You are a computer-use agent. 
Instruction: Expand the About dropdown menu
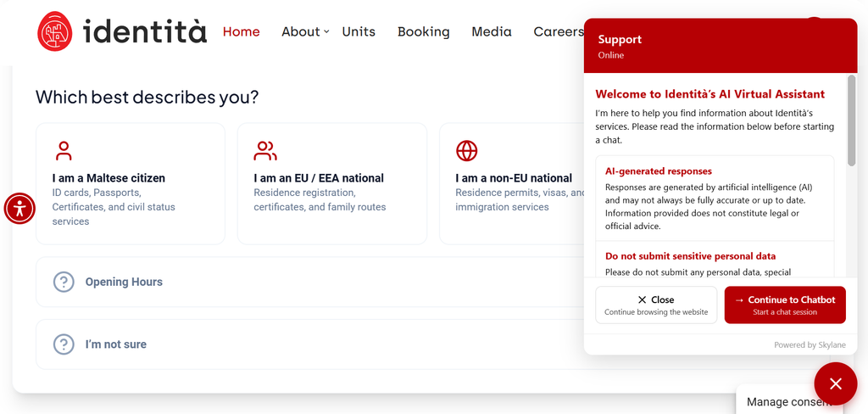tap(305, 31)
